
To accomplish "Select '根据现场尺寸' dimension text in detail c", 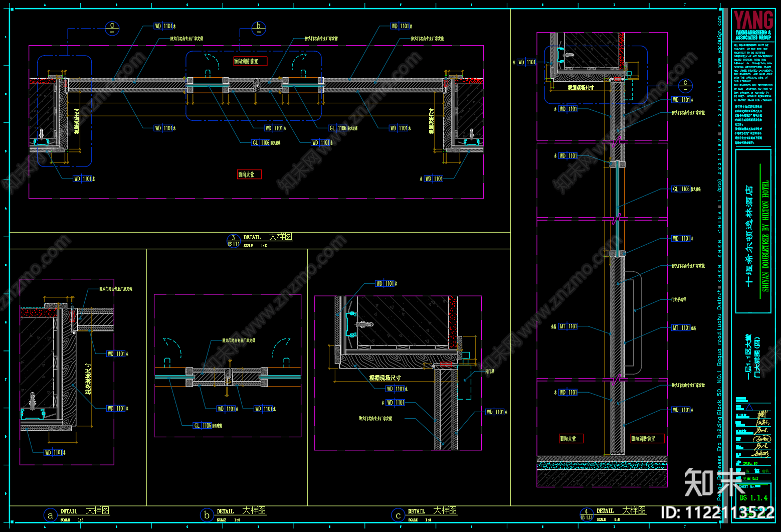I will (x=385, y=378).
